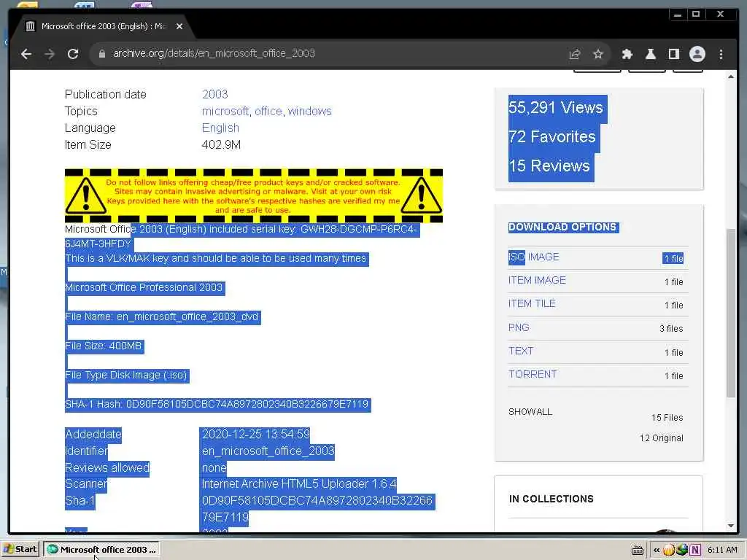Click the 12 Original link
747x560 pixels.
pyautogui.click(x=661, y=438)
